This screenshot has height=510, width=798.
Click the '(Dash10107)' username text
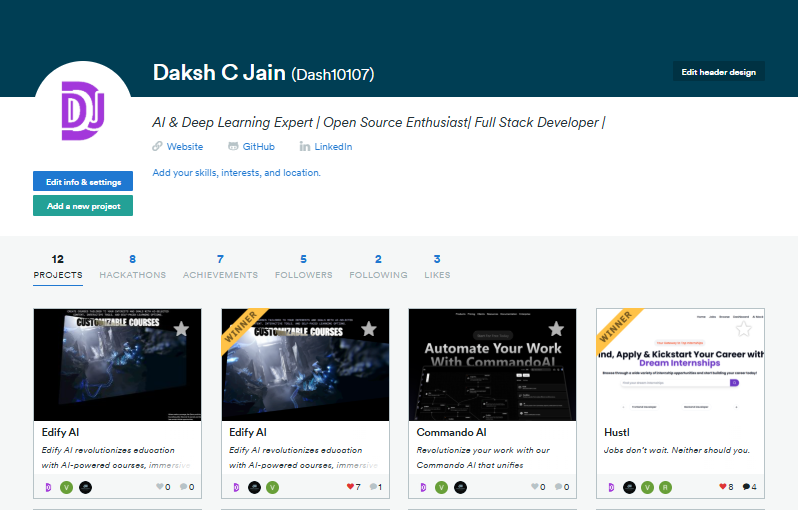click(333, 74)
